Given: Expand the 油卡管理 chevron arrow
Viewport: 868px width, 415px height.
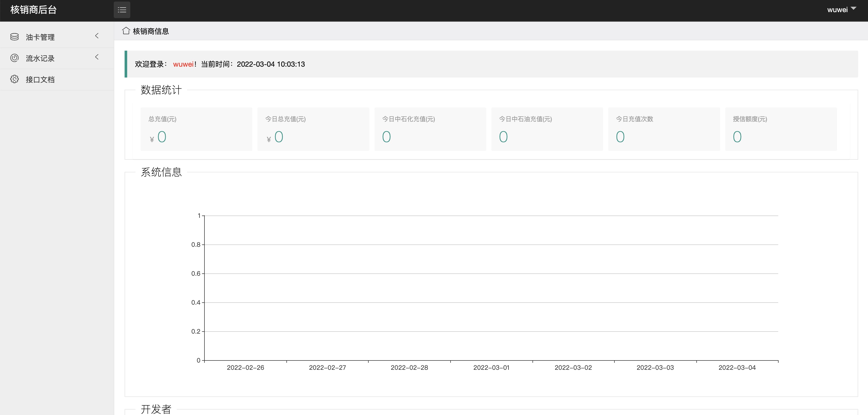Looking at the screenshot, I should pyautogui.click(x=97, y=36).
